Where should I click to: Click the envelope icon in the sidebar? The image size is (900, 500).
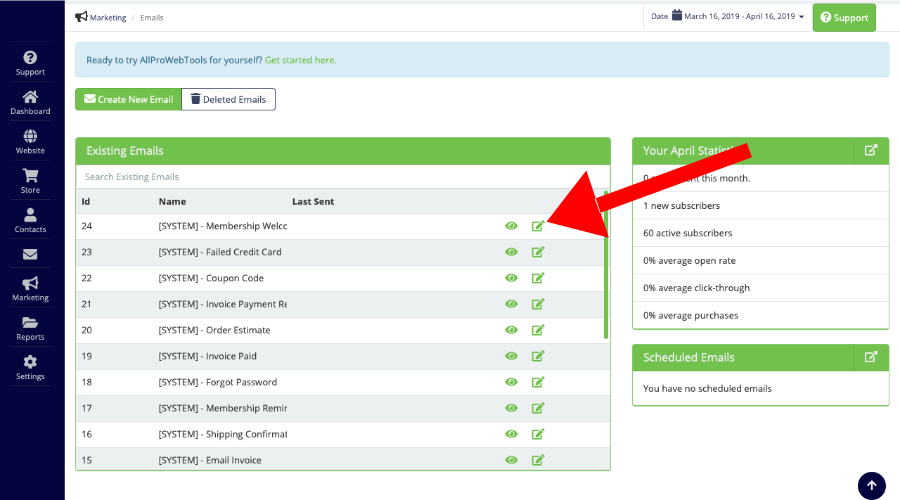pos(30,255)
